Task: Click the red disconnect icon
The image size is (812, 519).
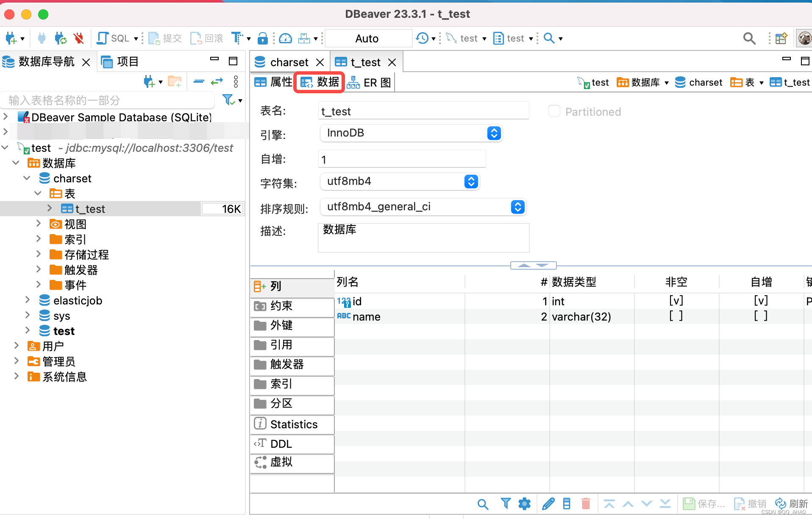Action: coord(78,39)
